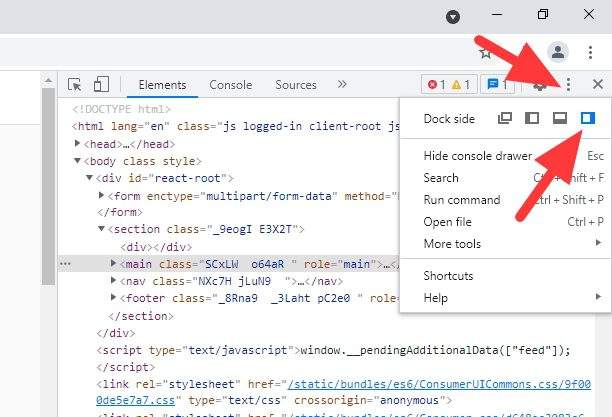Choose Run command from the menu
Viewport: 612px width, 417px height.
505,200
